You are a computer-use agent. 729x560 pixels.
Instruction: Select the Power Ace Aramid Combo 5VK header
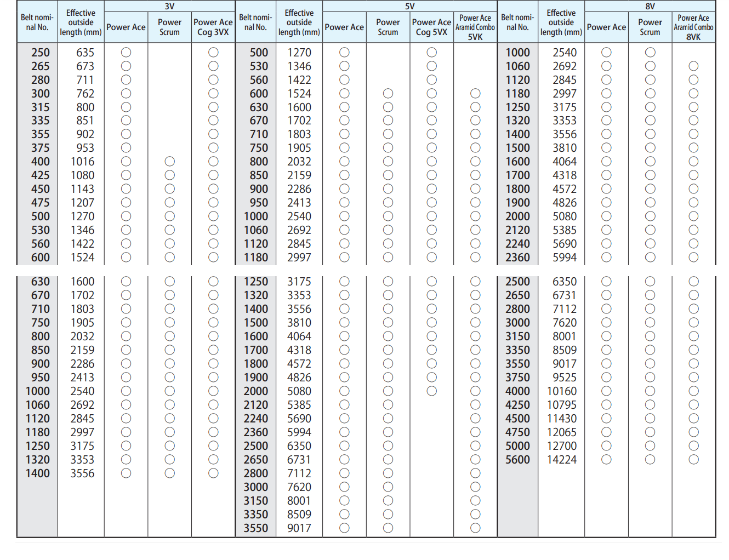pos(475,27)
